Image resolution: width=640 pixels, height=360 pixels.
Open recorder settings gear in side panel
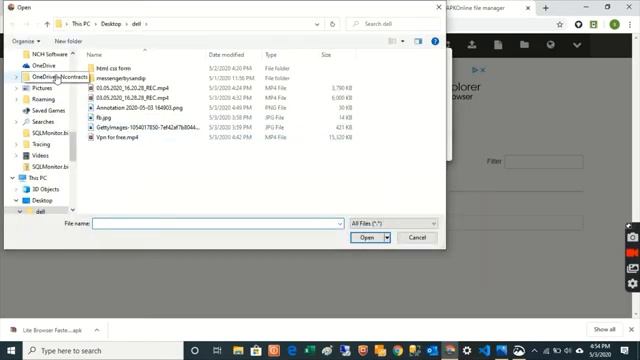point(632,283)
